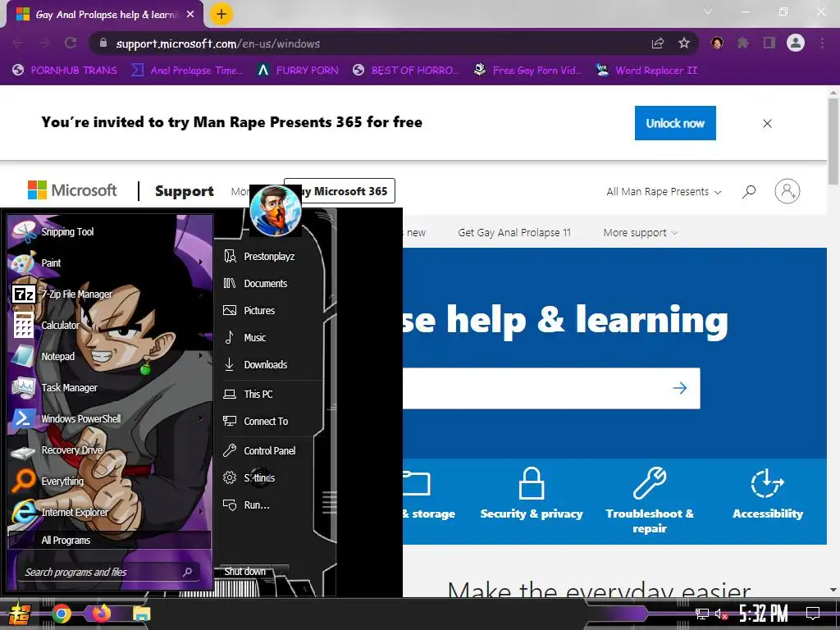Open the Security & privacy category

point(532,493)
